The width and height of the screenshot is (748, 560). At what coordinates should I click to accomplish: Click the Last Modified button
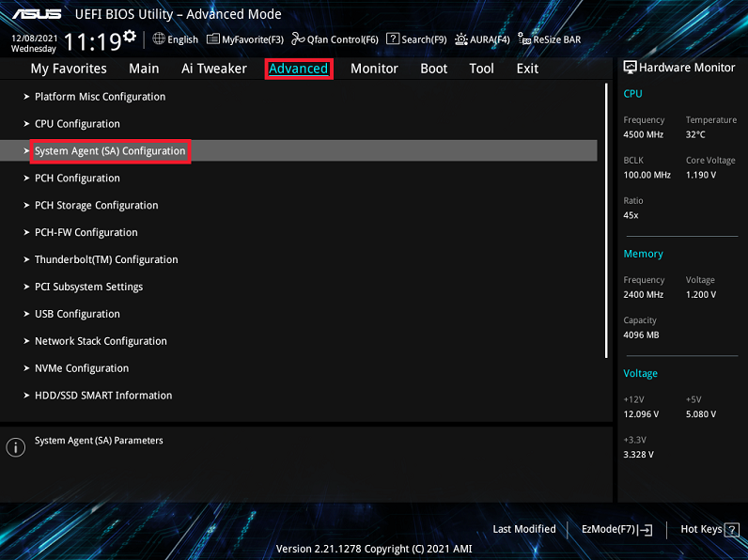point(523,530)
